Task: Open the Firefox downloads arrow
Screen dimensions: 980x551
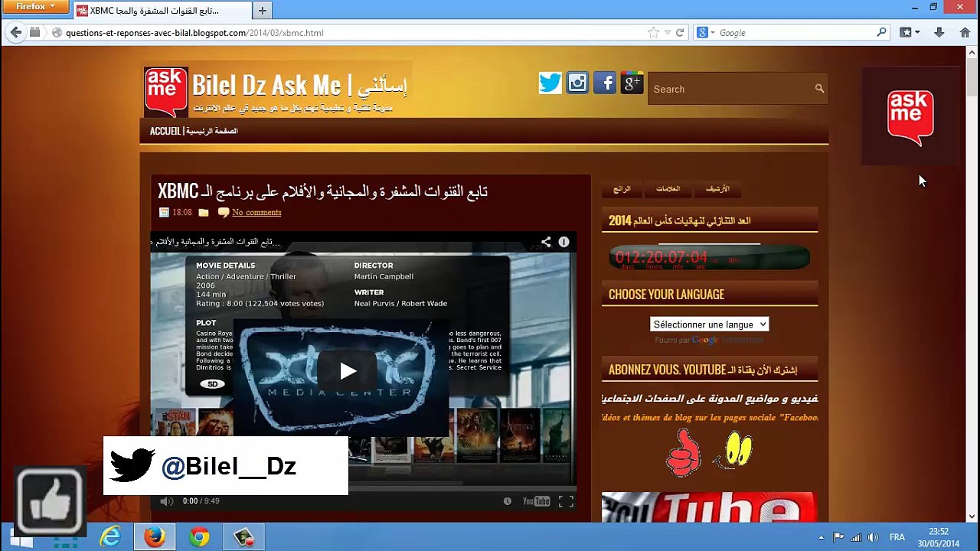Action: coord(939,33)
